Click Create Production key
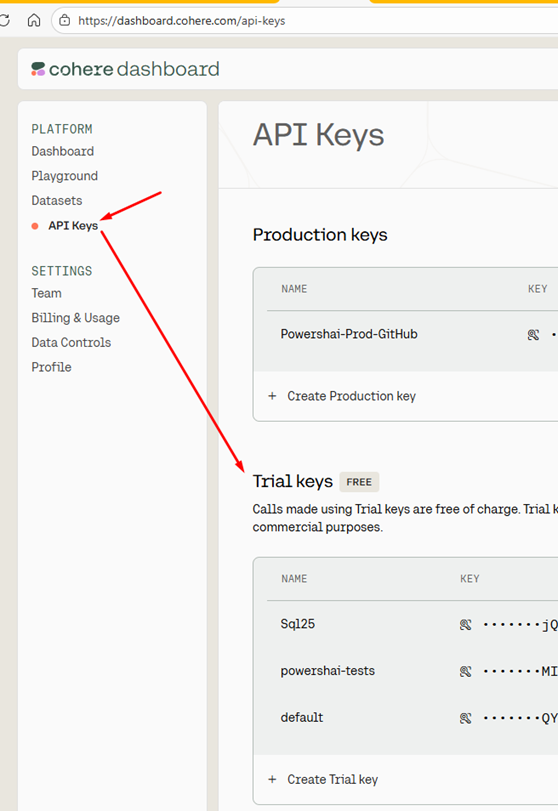 click(352, 396)
